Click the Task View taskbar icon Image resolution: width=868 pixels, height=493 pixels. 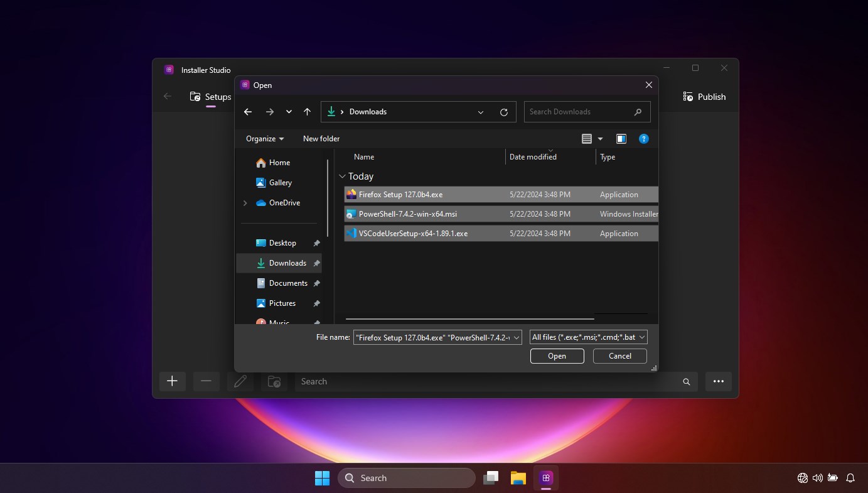491,478
